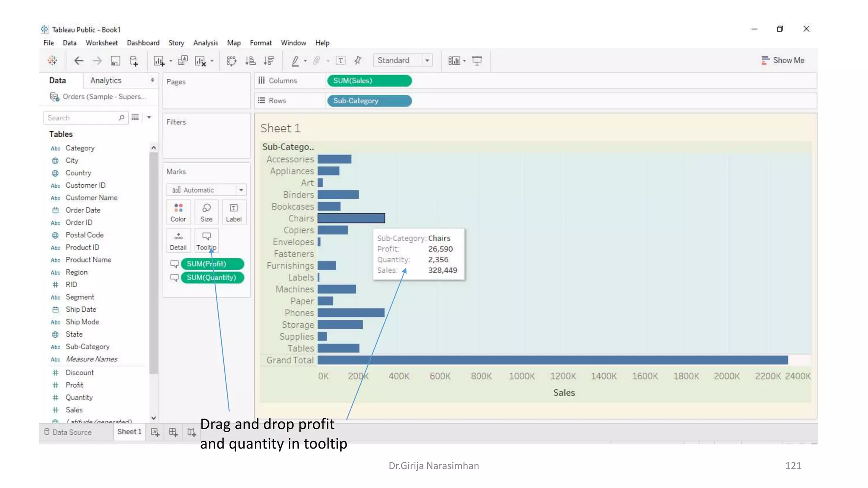This screenshot has height=488, width=868.
Task: Open dropdown arrow next to Highlight icon
Action: click(305, 61)
